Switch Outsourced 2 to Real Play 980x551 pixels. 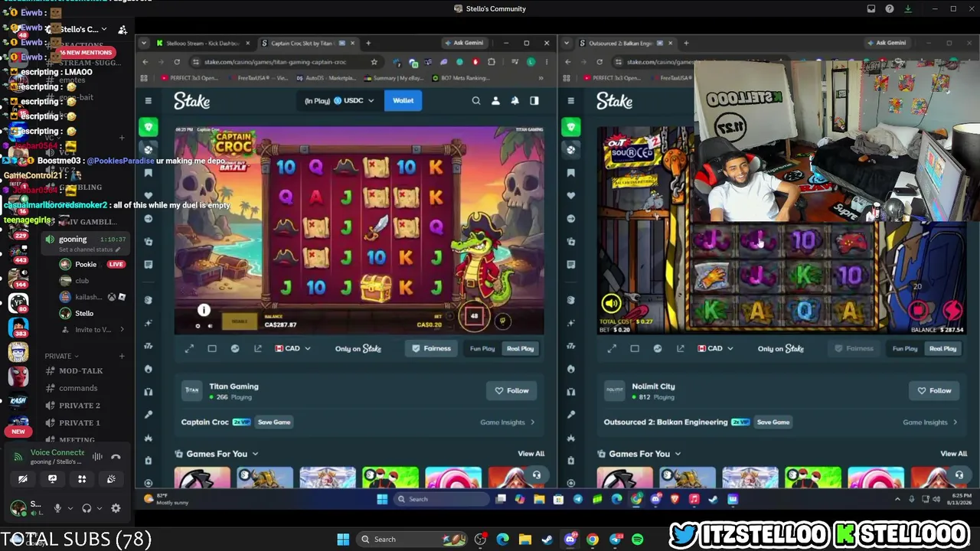(942, 349)
